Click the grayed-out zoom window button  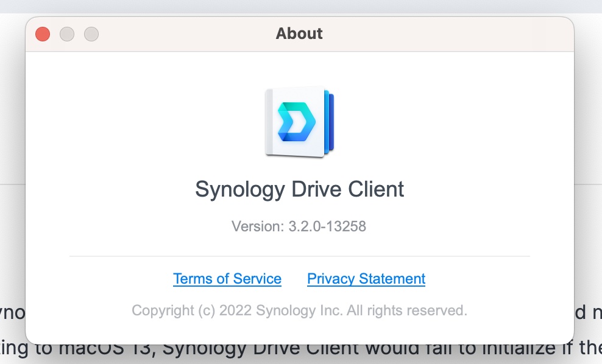(x=91, y=34)
